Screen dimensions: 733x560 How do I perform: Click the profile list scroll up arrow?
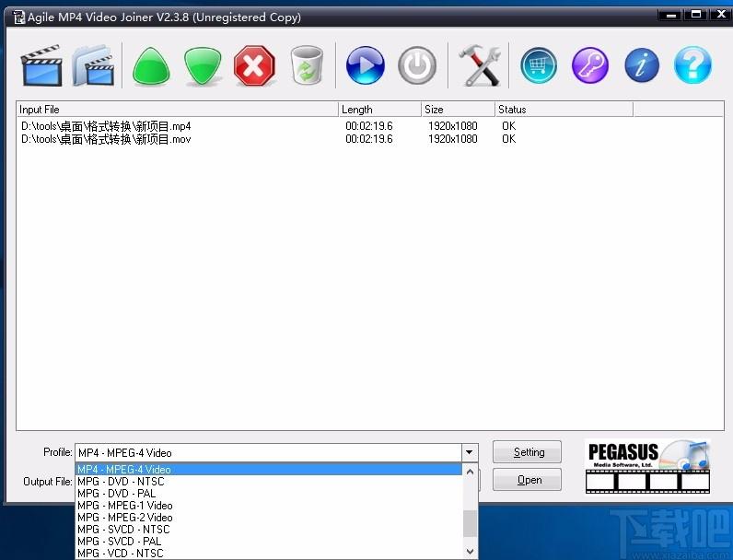[x=470, y=472]
